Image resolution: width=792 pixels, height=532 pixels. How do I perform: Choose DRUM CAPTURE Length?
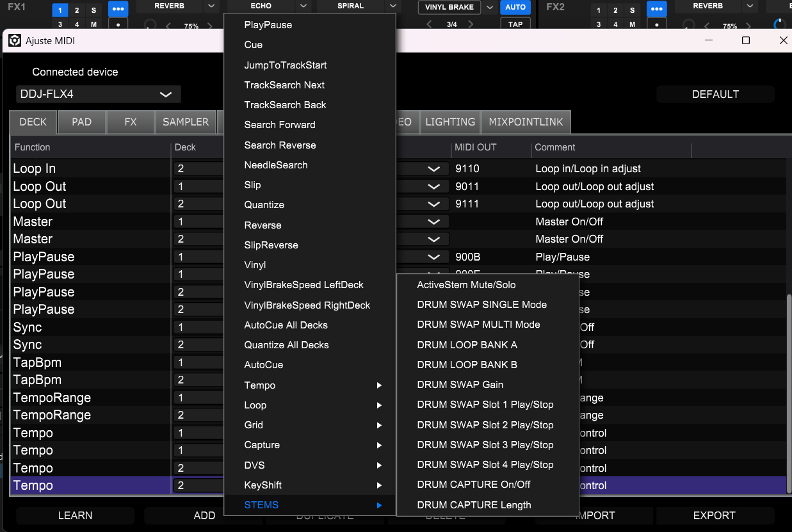click(487, 505)
